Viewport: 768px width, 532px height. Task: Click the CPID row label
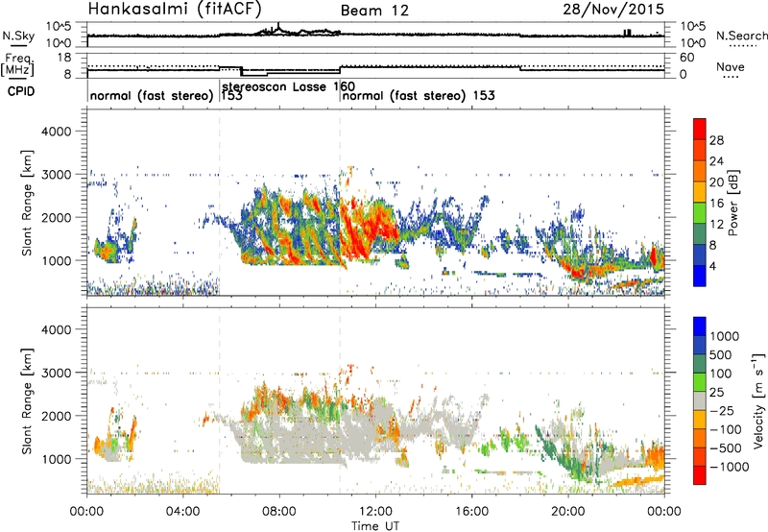[21, 91]
